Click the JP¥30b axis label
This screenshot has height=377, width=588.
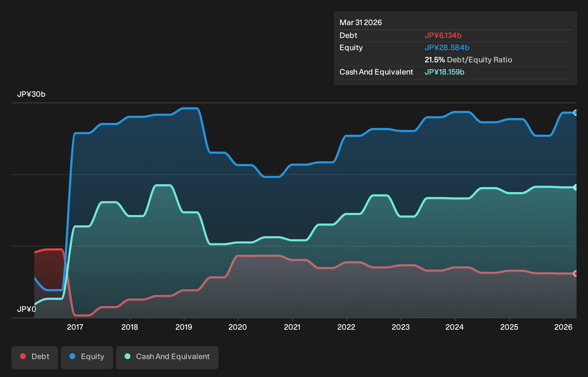point(31,94)
